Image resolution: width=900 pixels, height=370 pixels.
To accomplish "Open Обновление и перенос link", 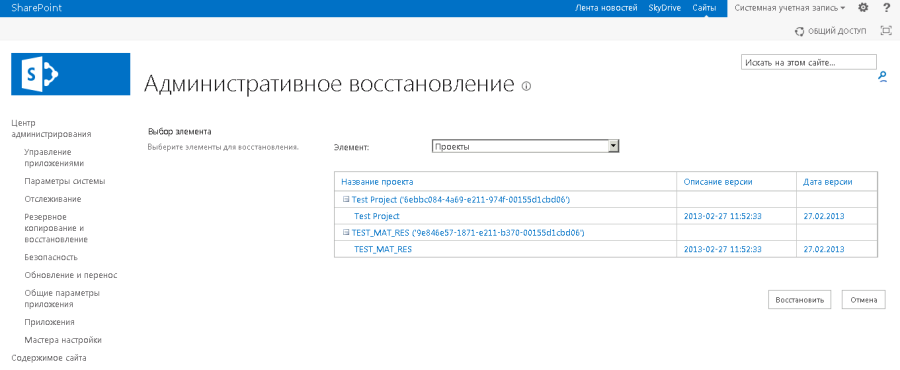I will 71,275.
